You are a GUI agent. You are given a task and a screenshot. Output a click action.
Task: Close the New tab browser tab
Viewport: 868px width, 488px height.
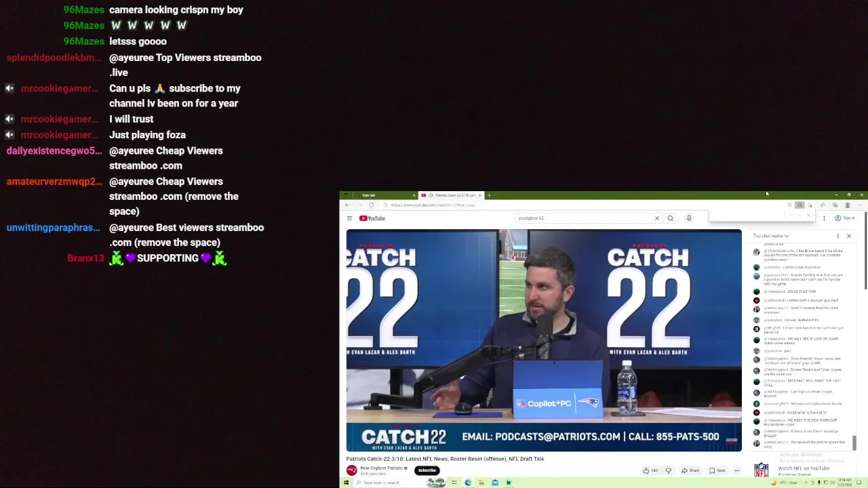pos(414,195)
